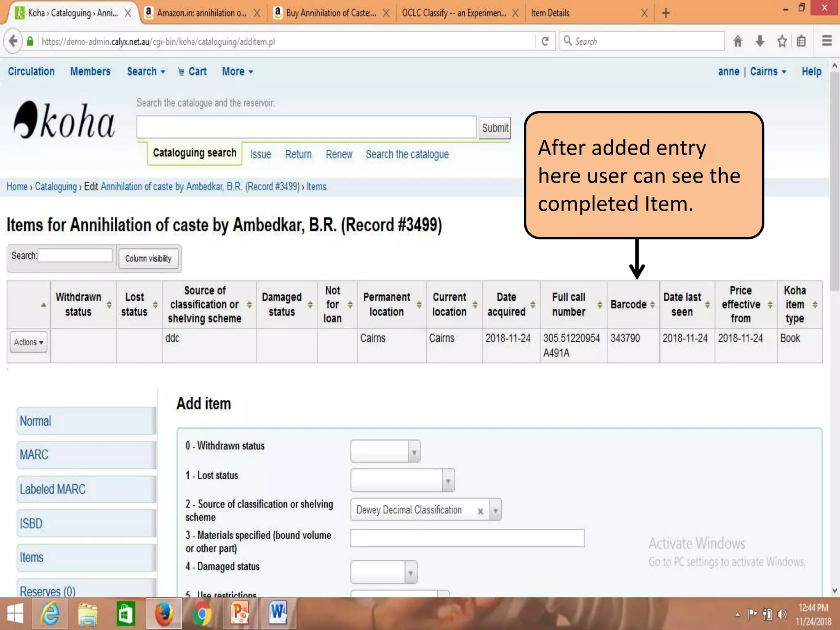
Task: Close the Amazon.in annihilation tab
Action: 257,13
